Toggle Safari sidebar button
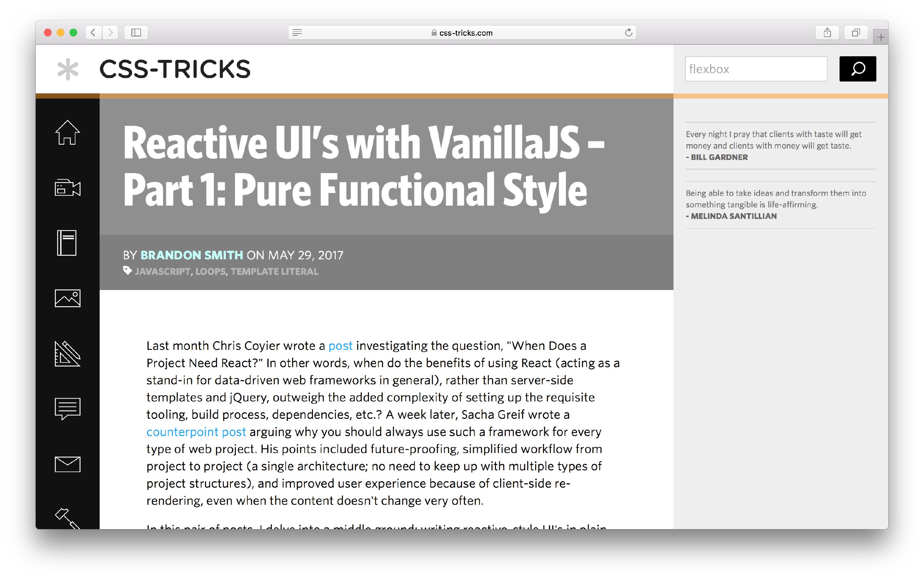Image resolution: width=924 pixels, height=580 pixels. pyautogui.click(x=136, y=32)
